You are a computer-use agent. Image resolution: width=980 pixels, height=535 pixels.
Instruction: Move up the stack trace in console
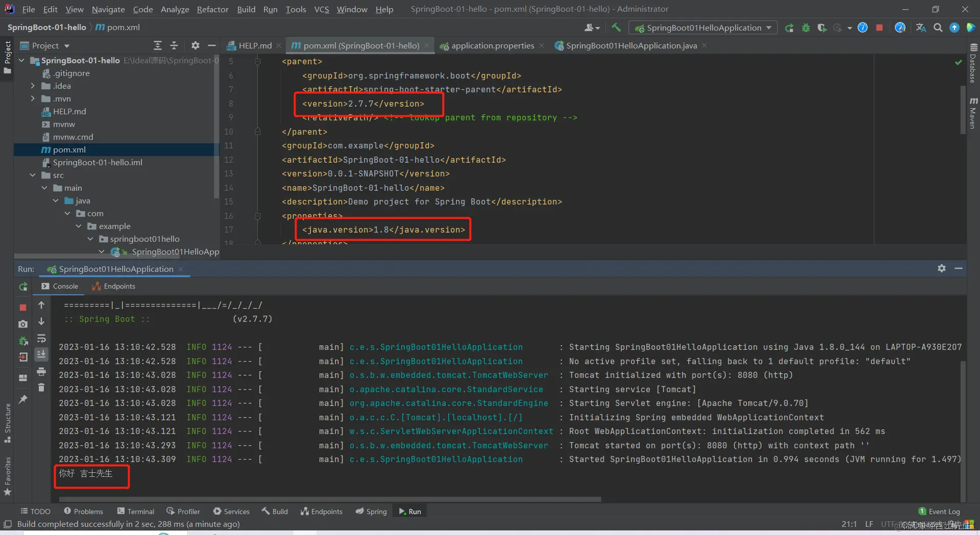point(41,305)
